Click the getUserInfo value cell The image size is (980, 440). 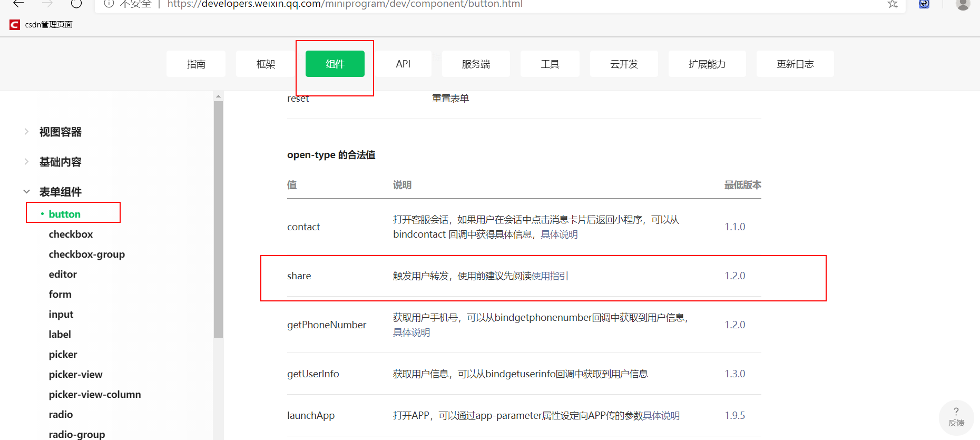point(313,374)
